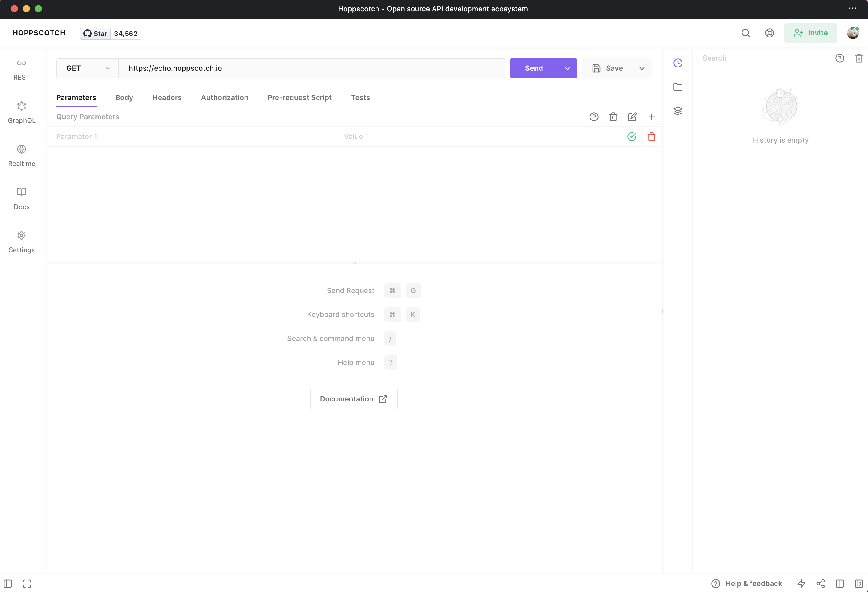The width and height of the screenshot is (868, 592).
Task: Focus the Value 1 field
Action: click(x=478, y=137)
